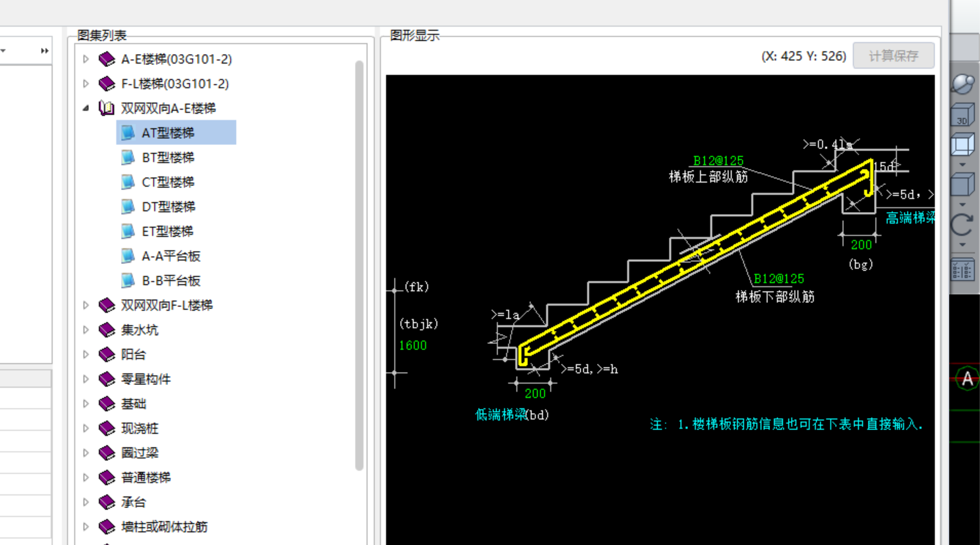
Task: Click the page icon of A-A平台板
Action: tap(128, 256)
